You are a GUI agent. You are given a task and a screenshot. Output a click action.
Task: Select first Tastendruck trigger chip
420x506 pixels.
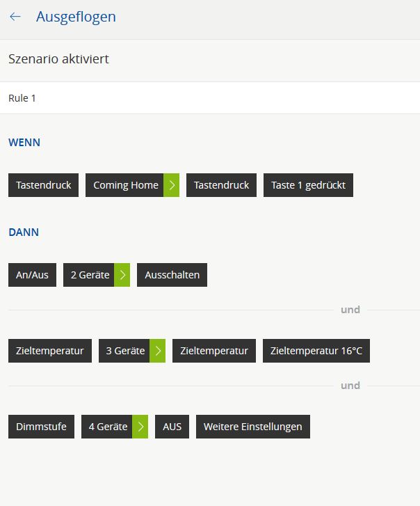pos(44,185)
